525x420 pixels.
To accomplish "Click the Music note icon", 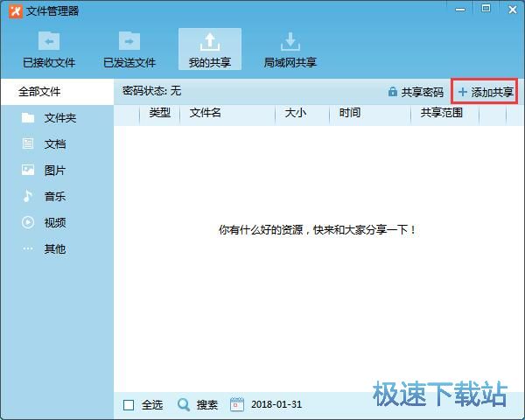I will [x=28, y=197].
